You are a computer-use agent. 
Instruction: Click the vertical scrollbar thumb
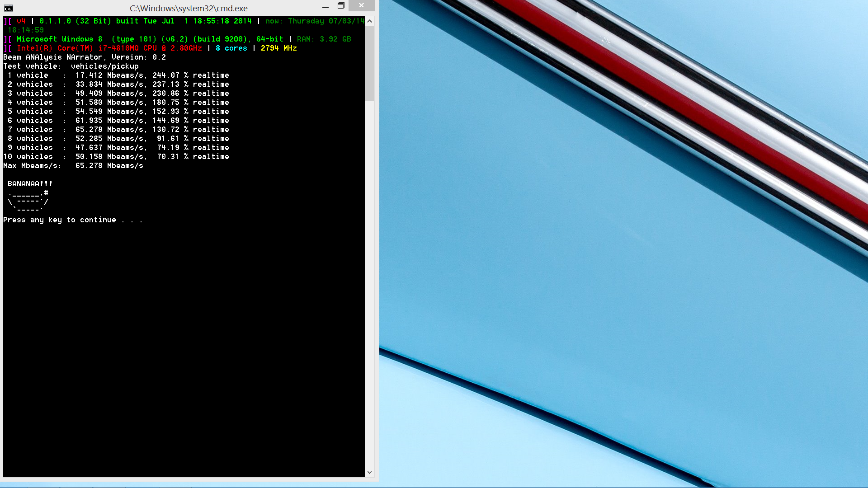369,63
